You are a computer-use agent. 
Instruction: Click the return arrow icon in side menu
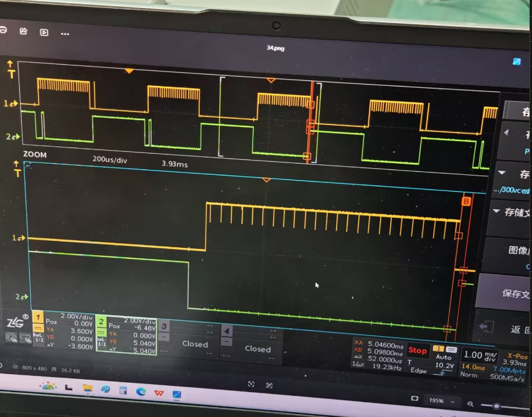click(486, 326)
